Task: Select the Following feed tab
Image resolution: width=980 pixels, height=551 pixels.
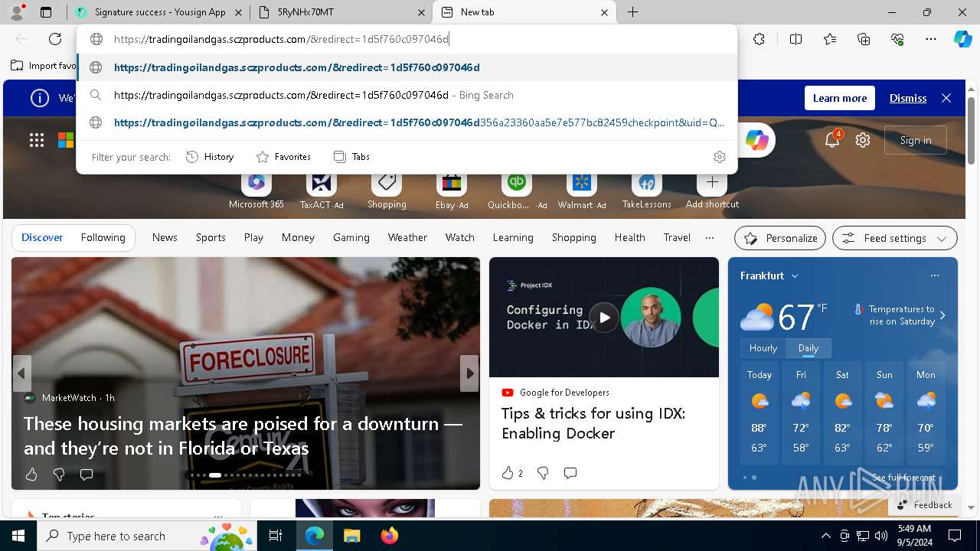Action: pos(103,237)
